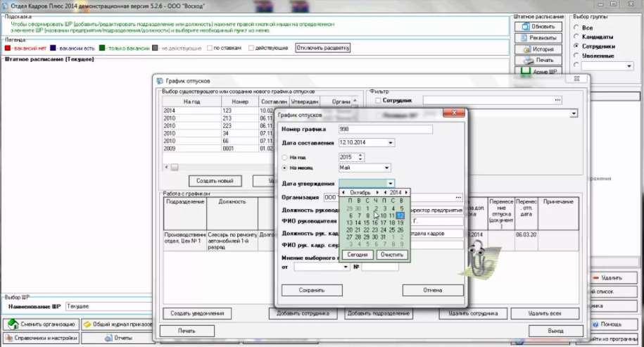The image size is (644, 347).
Task: Open История with the lock icon
Action: 538,49
